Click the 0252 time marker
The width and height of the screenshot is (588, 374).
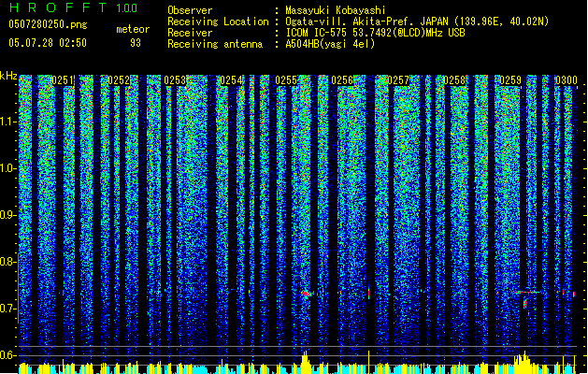click(119, 80)
